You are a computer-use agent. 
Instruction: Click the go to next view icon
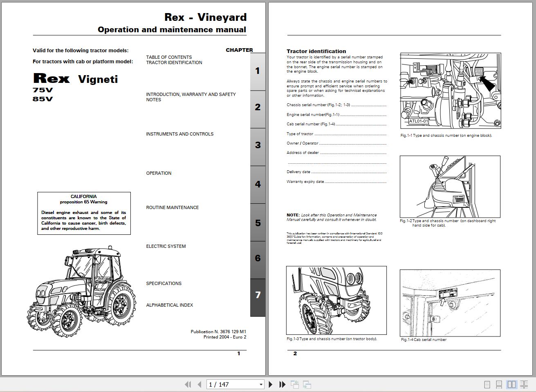tap(307, 384)
